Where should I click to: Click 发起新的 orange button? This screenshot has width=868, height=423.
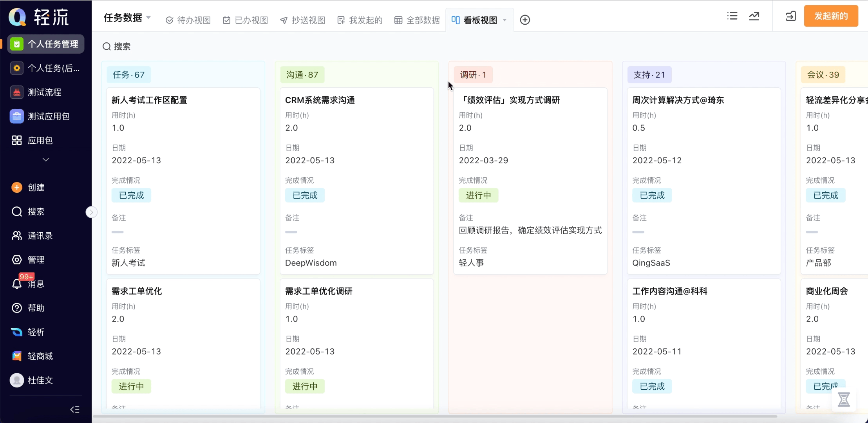[831, 16]
